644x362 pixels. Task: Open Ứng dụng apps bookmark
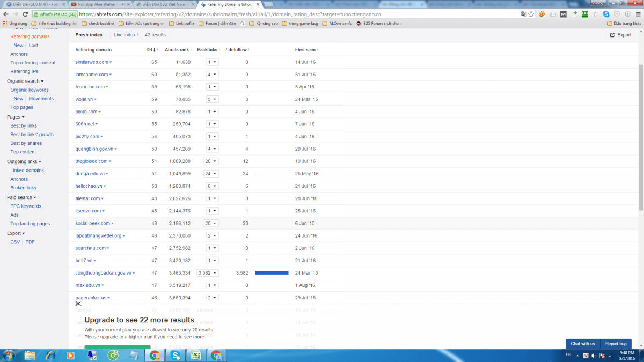click(15, 24)
